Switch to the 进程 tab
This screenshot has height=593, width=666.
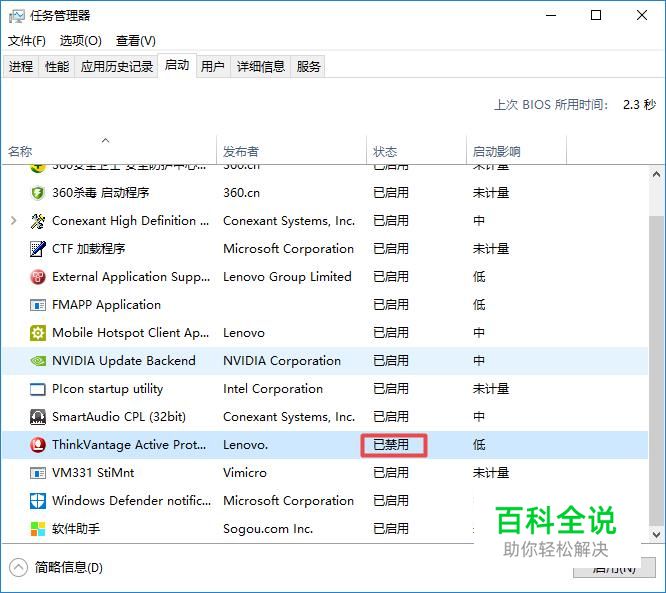(x=21, y=66)
